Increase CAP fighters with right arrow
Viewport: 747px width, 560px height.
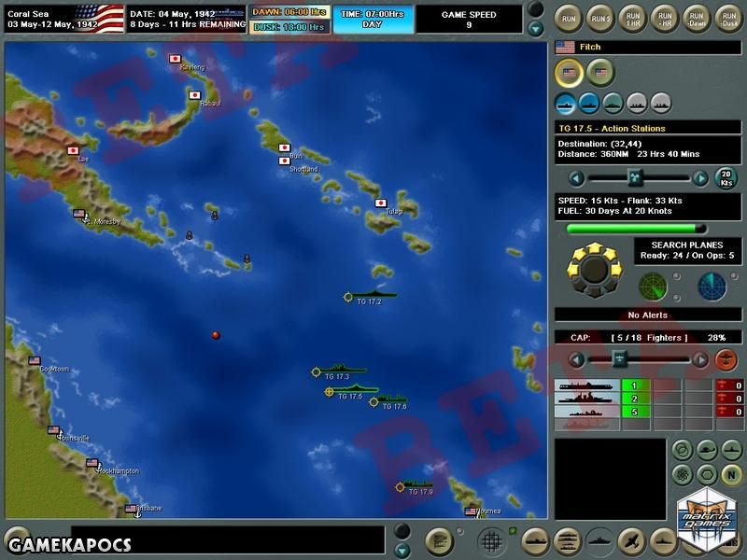[700, 359]
